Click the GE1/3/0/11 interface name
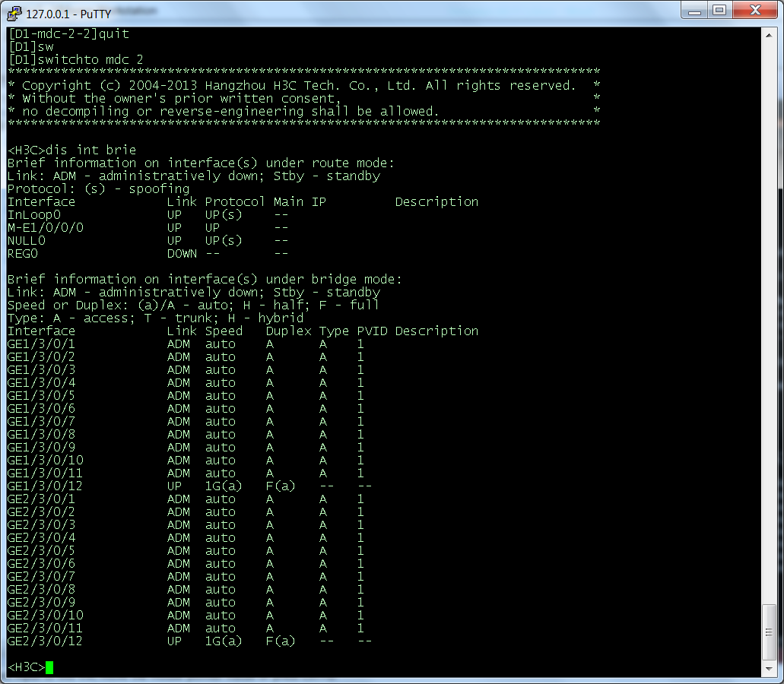 coord(46,473)
